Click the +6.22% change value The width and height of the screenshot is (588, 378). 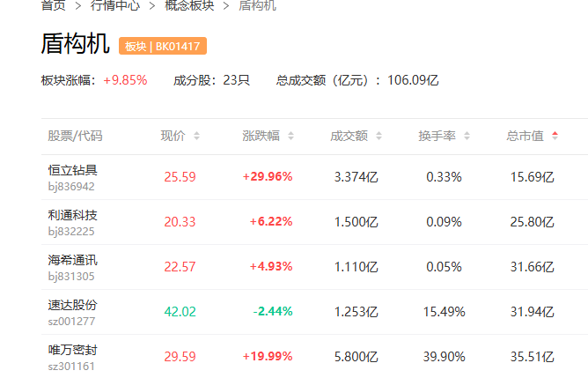click(x=271, y=221)
